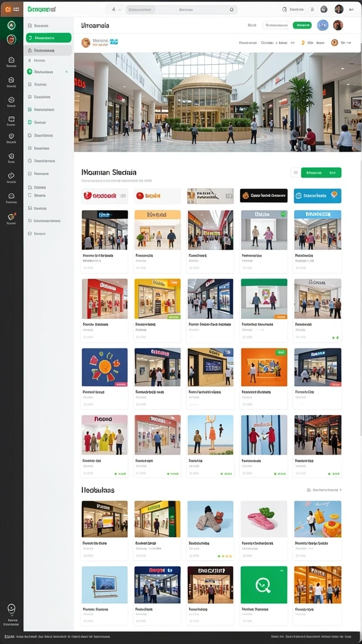Open the dark sidebar icon with red notification badge
The image size is (362, 644).
pos(11,217)
